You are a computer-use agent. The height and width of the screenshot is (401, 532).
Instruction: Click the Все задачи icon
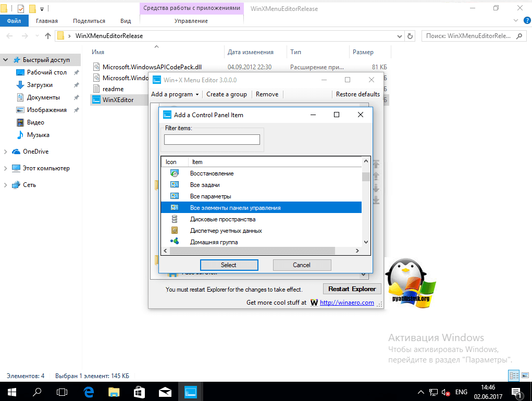175,185
